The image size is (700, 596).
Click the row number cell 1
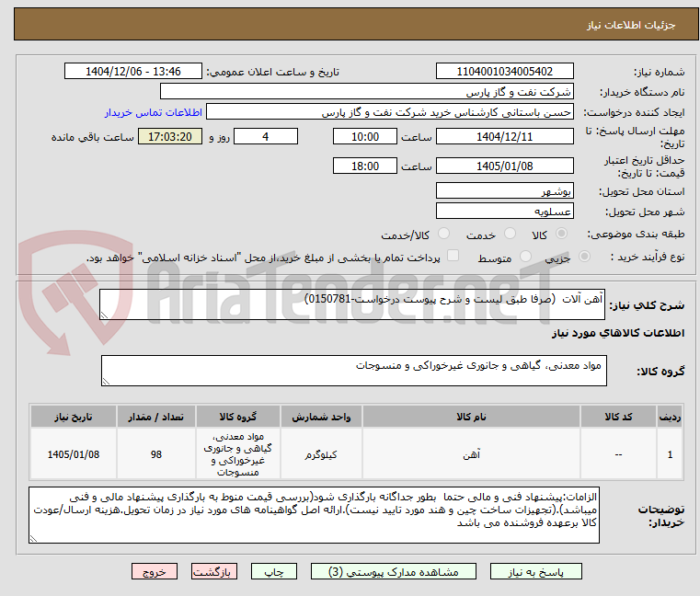[x=670, y=454]
